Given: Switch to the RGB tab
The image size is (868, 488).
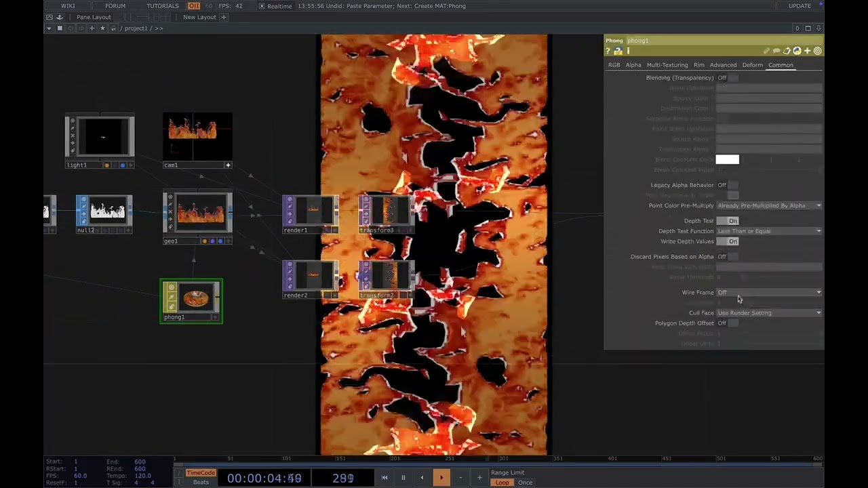Looking at the screenshot, I should (614, 65).
